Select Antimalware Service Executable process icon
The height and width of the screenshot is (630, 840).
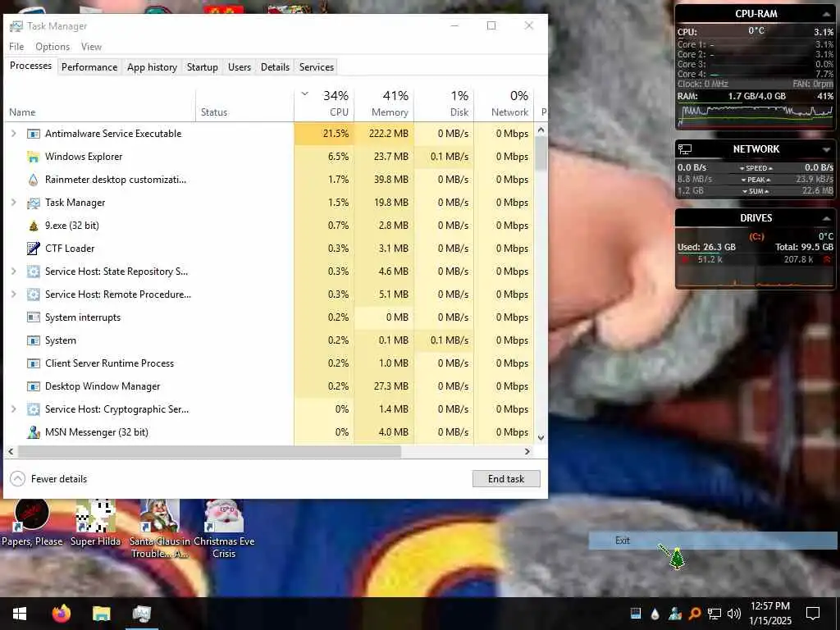click(33, 134)
